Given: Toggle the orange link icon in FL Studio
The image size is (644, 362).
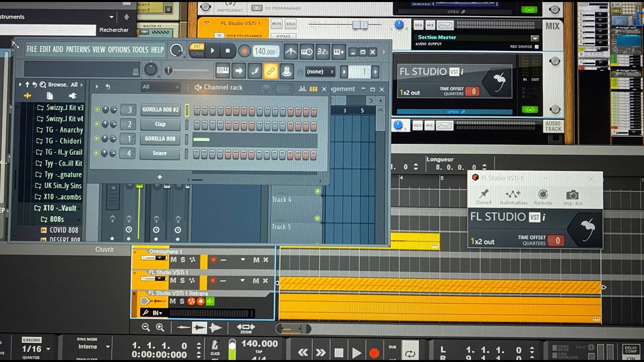Looking at the screenshot, I should [x=271, y=71].
